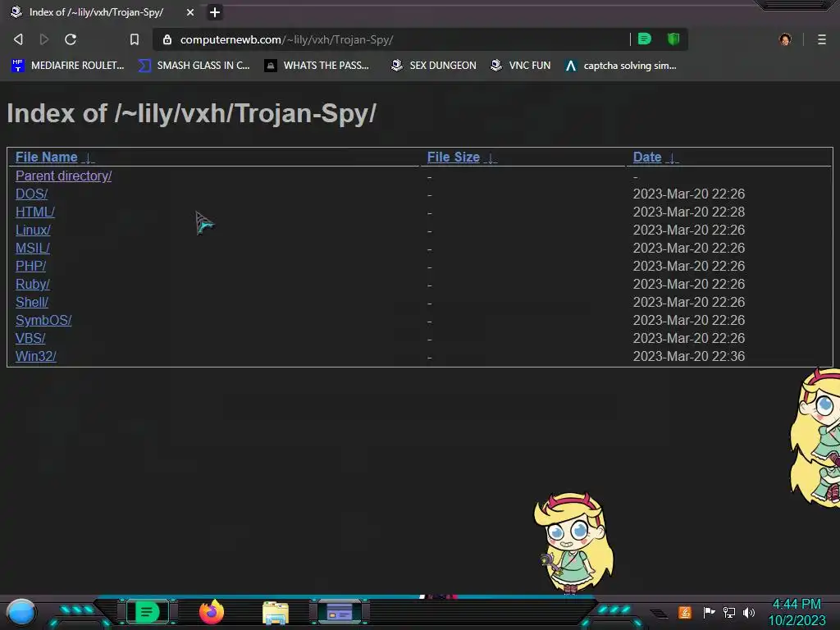840x630 pixels.
Task: Click the date 2023-Mar-20 22:28 for HTML/
Action: [689, 212]
